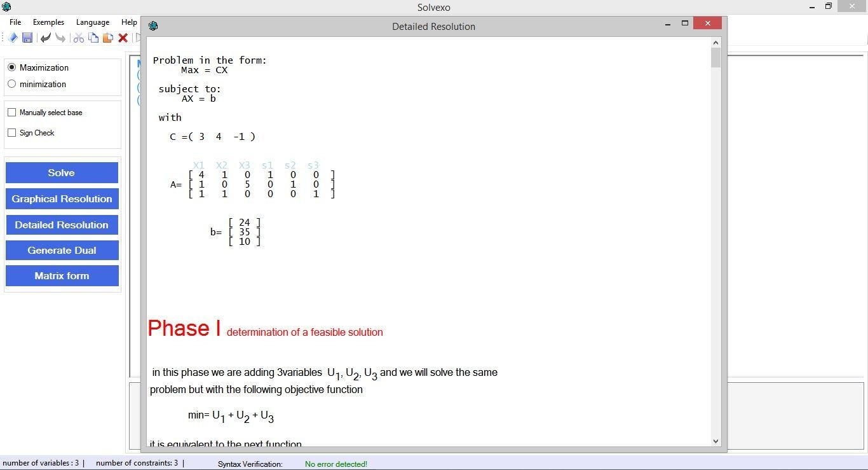Click the Generate Dual button

coord(62,251)
